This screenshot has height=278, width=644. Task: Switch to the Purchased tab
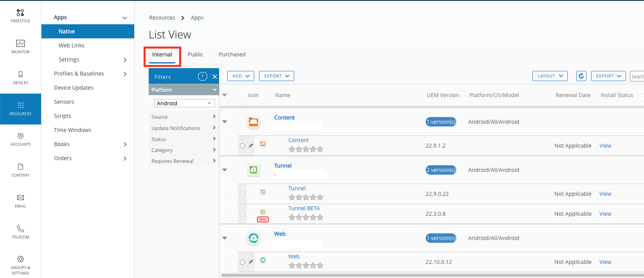pyautogui.click(x=232, y=54)
